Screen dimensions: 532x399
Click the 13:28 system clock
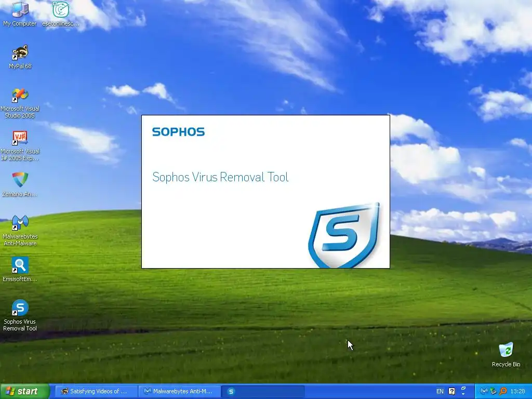pyautogui.click(x=518, y=391)
